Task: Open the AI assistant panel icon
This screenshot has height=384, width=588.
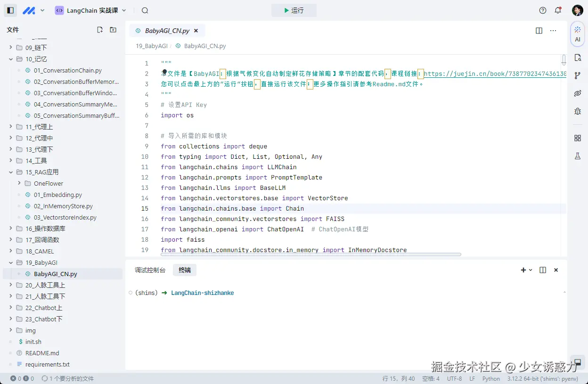Action: pos(578,33)
